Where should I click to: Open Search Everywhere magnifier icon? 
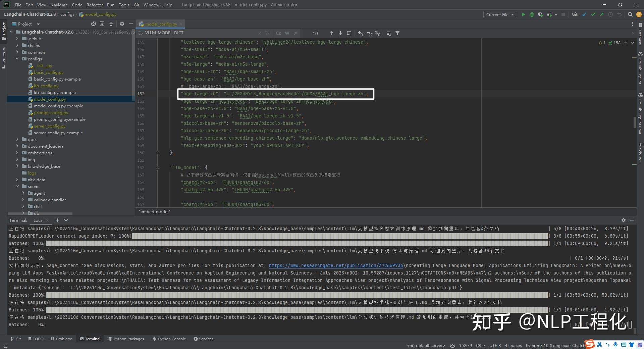point(630,14)
